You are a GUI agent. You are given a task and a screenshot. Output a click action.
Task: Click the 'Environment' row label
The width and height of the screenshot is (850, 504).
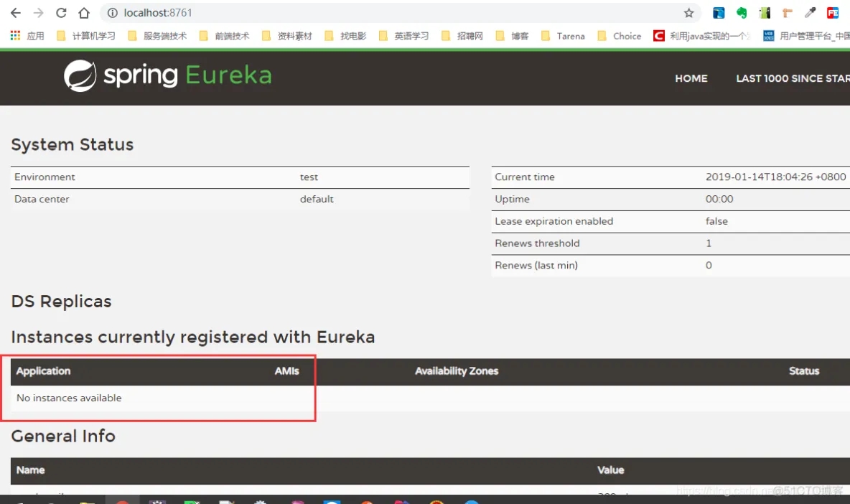click(45, 177)
